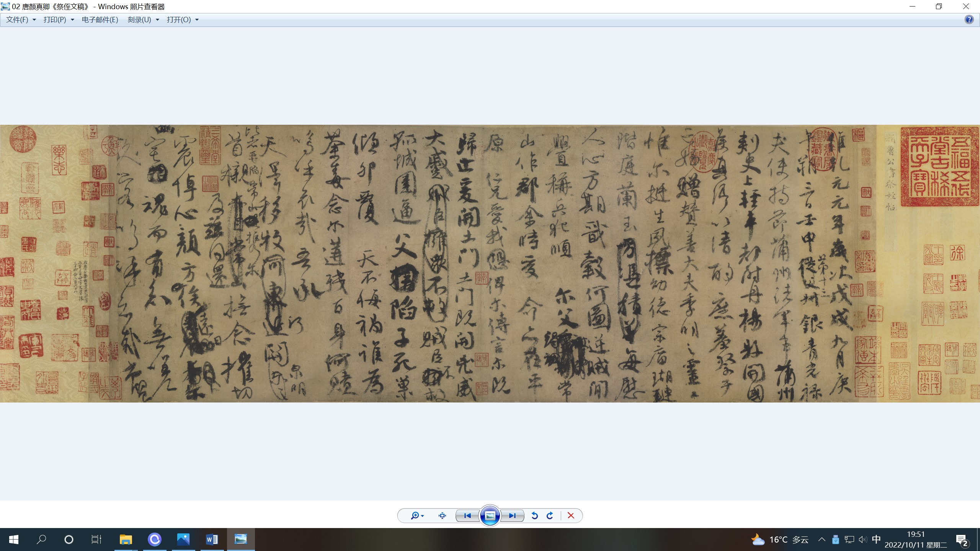
Task: Expand the dropdown arrow beside 刻录(U)
Action: tap(157, 20)
